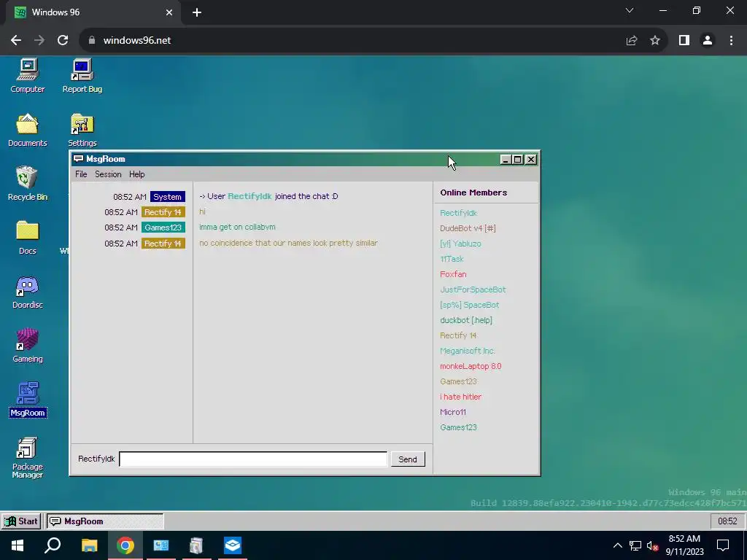Viewport: 747px width, 560px height.
Task: Launch the Gameing desktop shortcut
Action: tap(28, 346)
